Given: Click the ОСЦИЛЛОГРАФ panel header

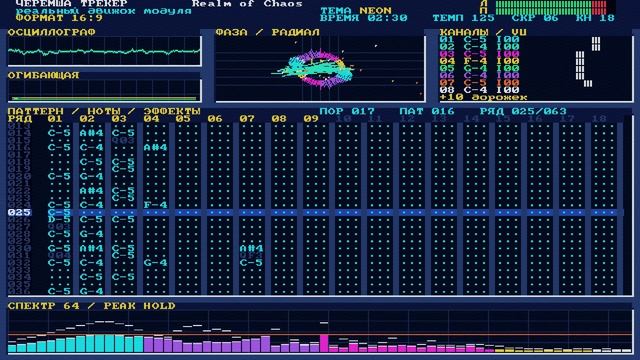Looking at the screenshot, I should pyautogui.click(x=51, y=32).
